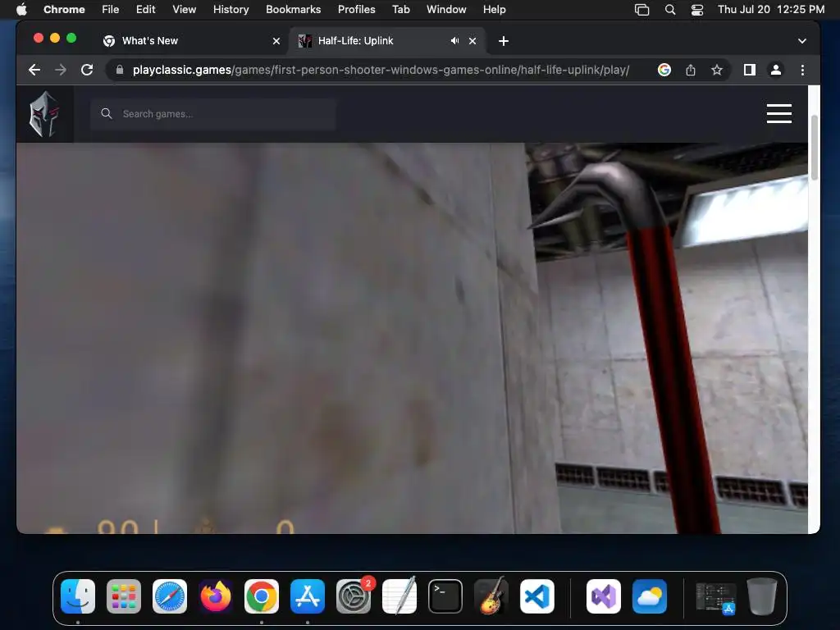Click the page vertical scrollbar
Image resolution: width=840 pixels, height=630 pixels.
pos(815,148)
